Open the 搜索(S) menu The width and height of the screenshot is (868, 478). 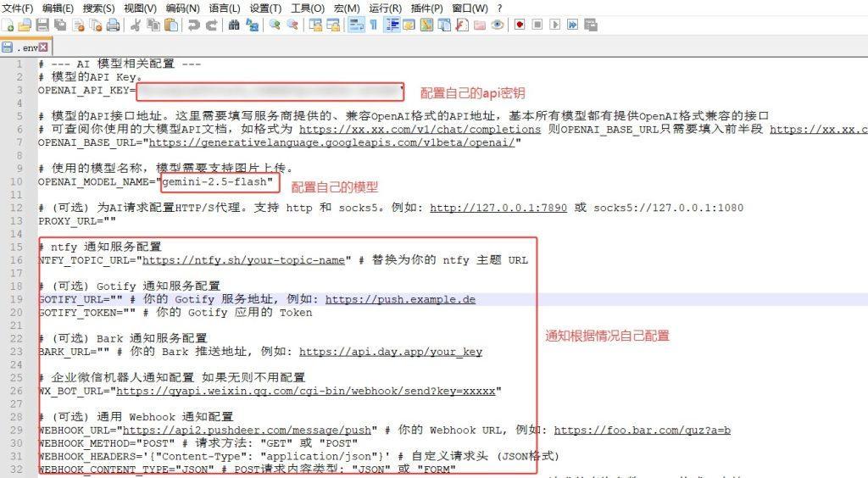[99, 8]
